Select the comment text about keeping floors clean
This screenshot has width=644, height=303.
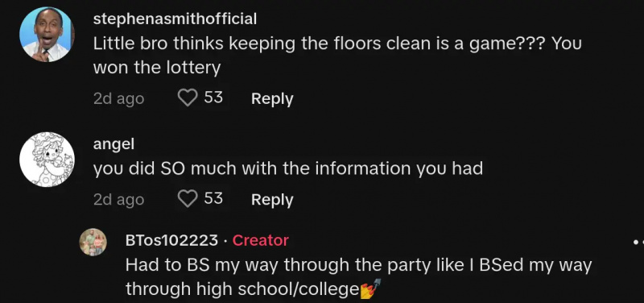point(337,55)
